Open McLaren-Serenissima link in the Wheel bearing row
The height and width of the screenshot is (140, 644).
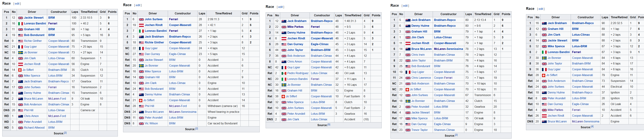(x=183, y=112)
